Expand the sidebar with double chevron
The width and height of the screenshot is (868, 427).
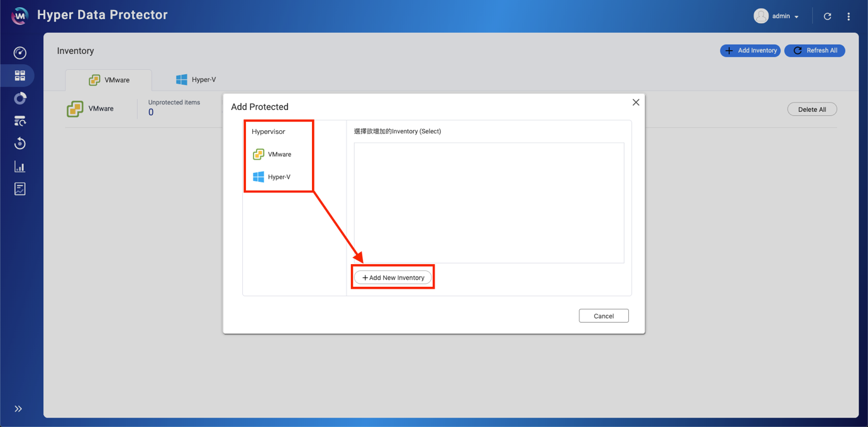18,409
